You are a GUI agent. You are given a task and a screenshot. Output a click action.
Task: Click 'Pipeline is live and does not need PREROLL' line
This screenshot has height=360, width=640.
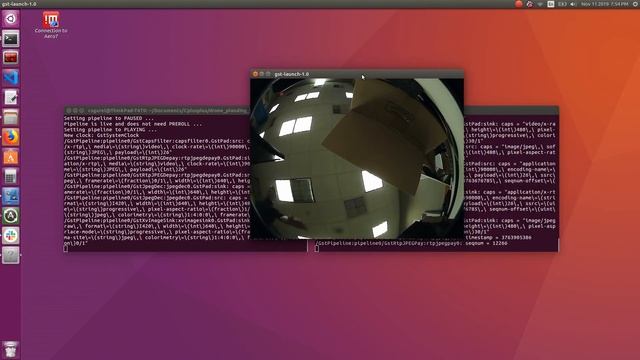[x=133, y=124]
